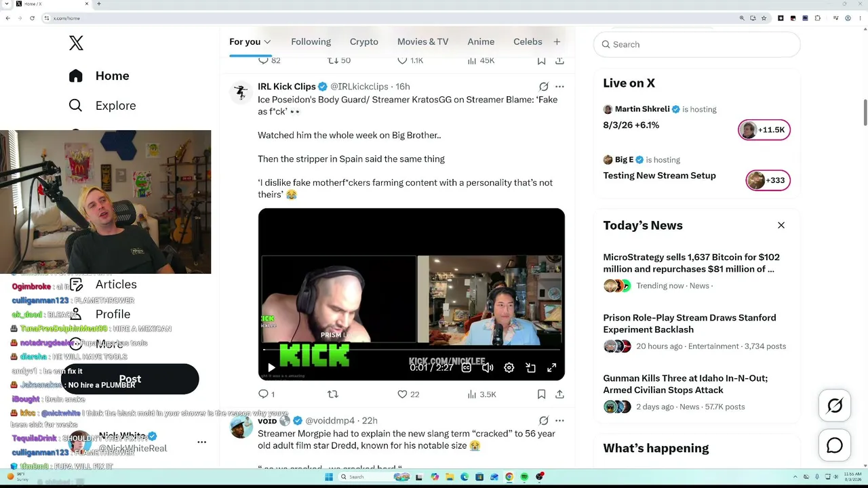Open VOID's profile avatar
Viewport: 868px width, 488px height.
point(241,427)
